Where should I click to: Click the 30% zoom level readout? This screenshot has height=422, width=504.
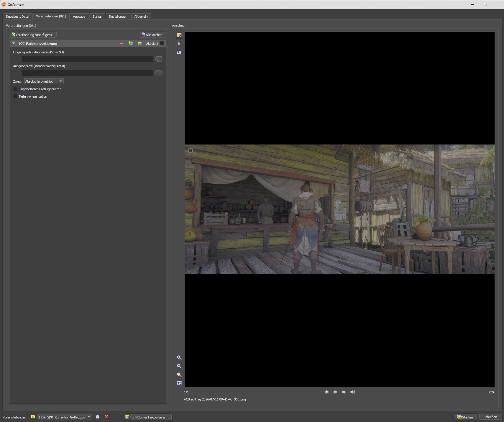pyautogui.click(x=491, y=392)
